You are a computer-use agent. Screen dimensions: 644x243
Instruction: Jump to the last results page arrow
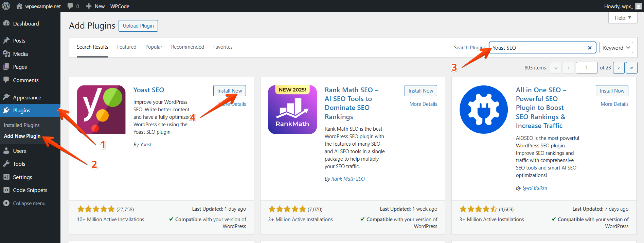tap(631, 68)
